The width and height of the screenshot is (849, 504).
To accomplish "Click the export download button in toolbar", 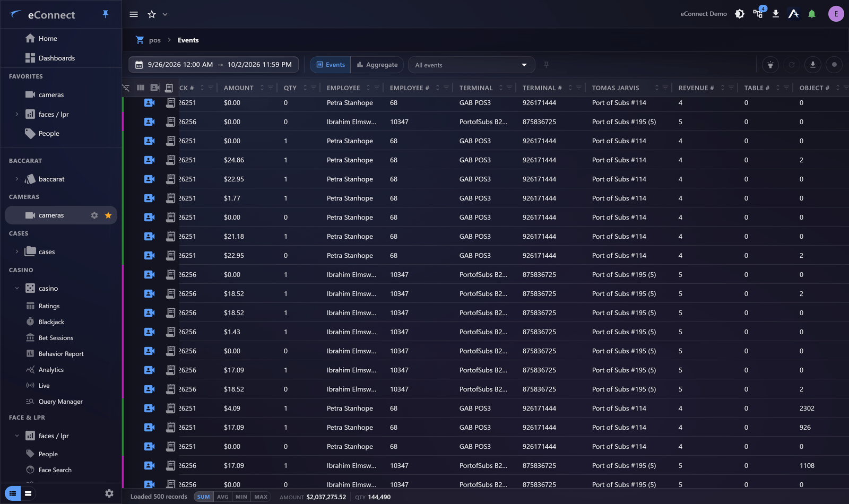I will 812,65.
